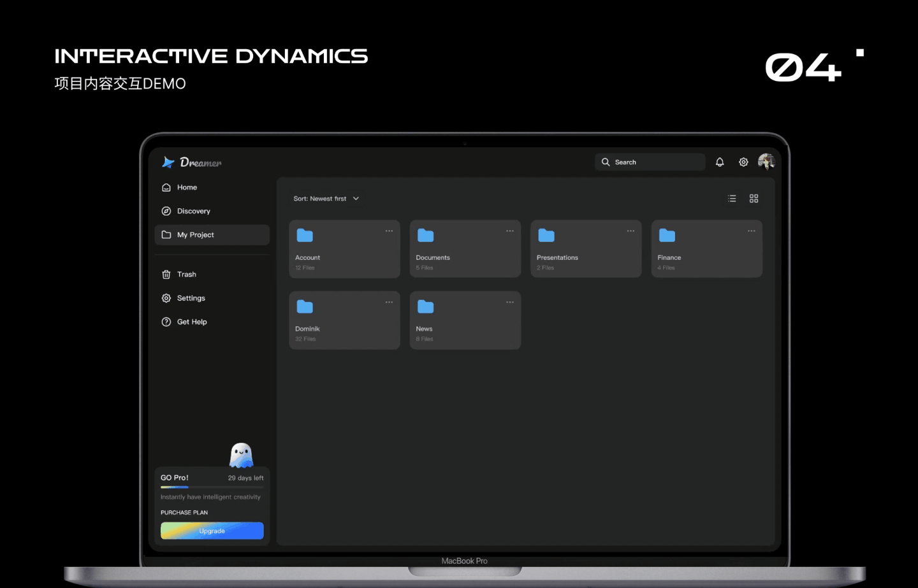
Task: Click the ghost mascot image
Action: [x=241, y=455]
